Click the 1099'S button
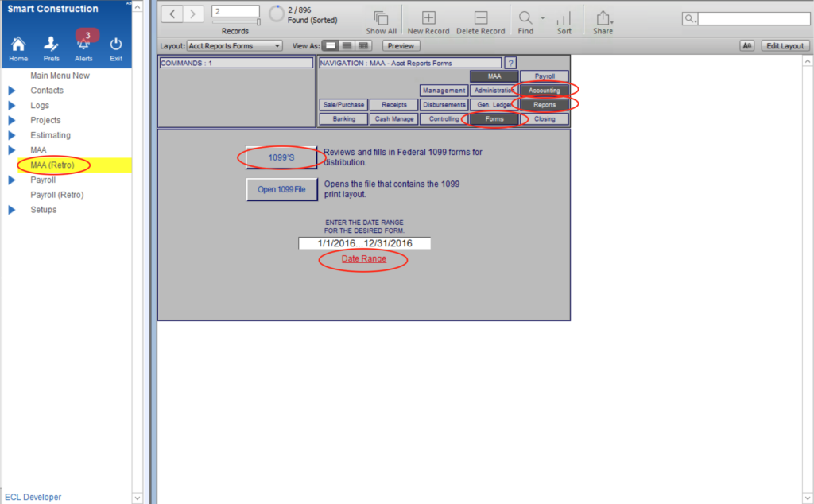This screenshot has height=504, width=814. coord(281,157)
